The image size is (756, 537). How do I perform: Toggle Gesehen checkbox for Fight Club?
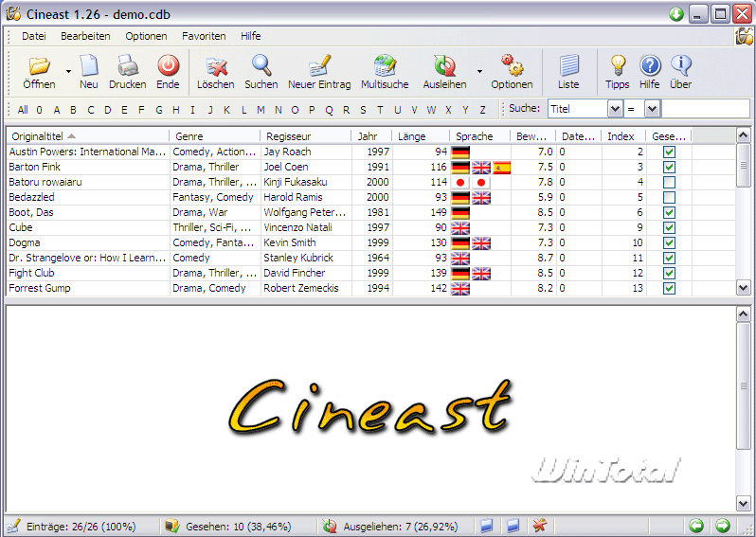(669, 274)
